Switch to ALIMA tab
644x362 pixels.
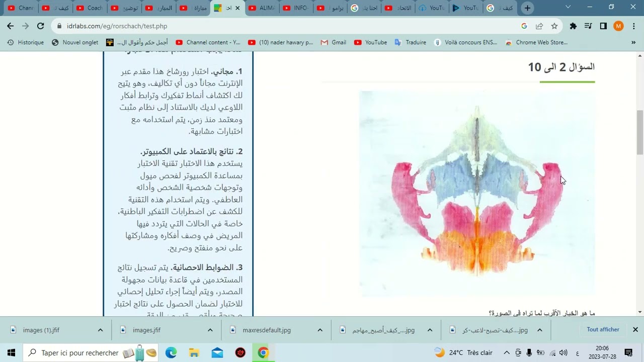pyautogui.click(x=262, y=8)
